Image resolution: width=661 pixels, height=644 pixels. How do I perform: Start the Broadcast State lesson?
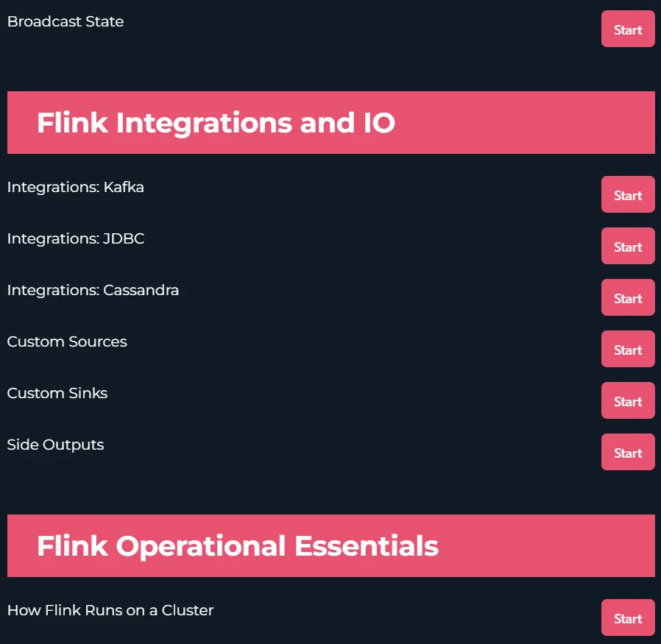coord(628,29)
